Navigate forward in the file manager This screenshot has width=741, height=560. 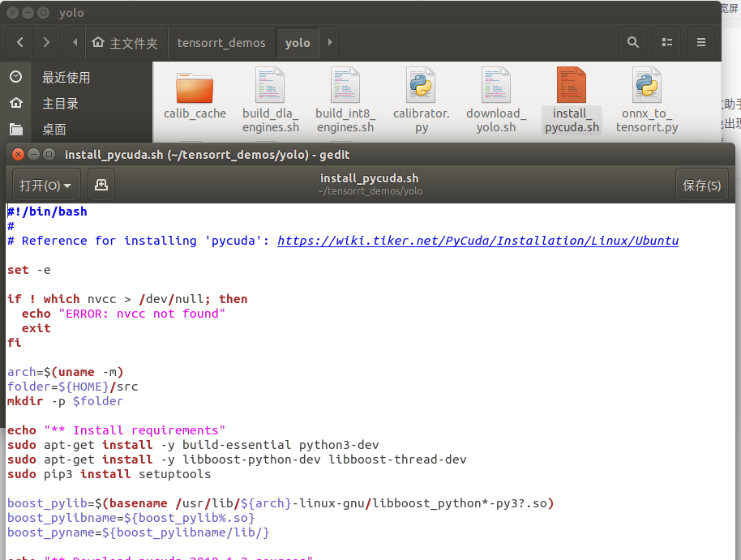pos(46,42)
